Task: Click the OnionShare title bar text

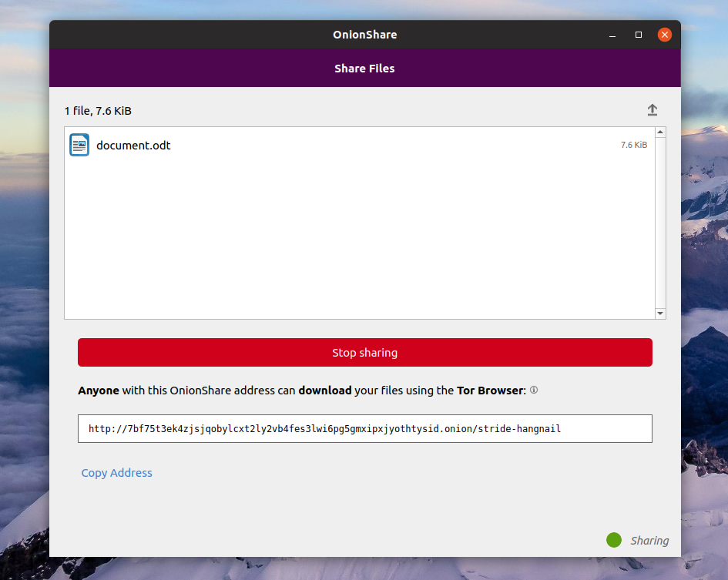Action: 364,35
